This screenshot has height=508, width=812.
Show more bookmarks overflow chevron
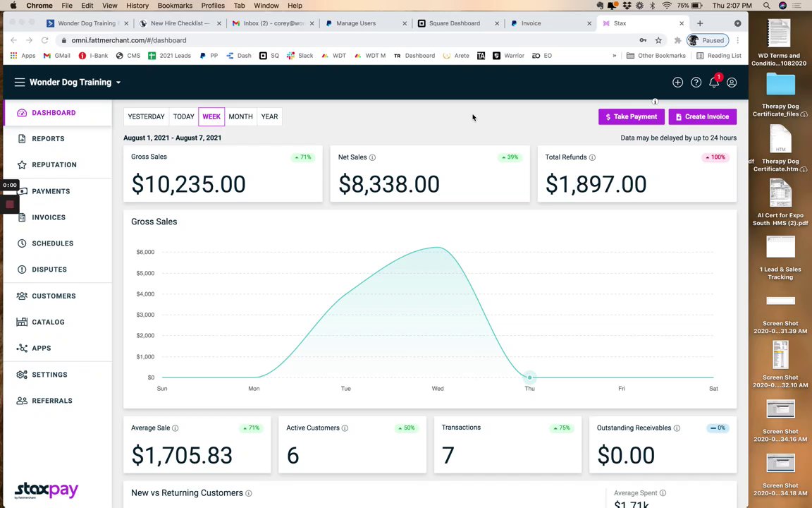pos(614,56)
